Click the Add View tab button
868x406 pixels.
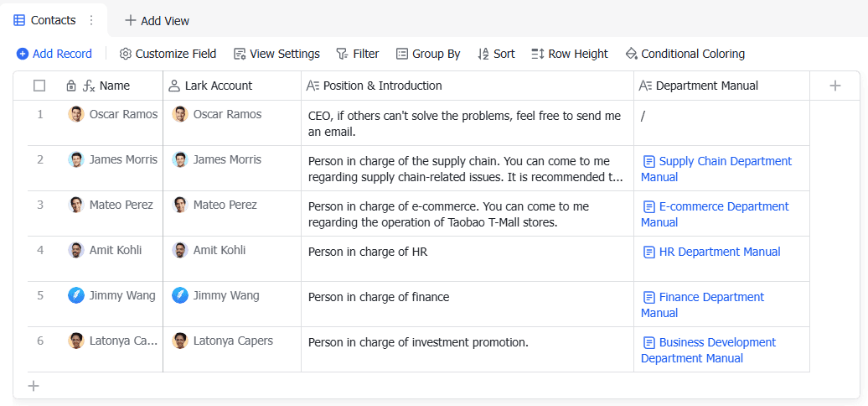157,20
